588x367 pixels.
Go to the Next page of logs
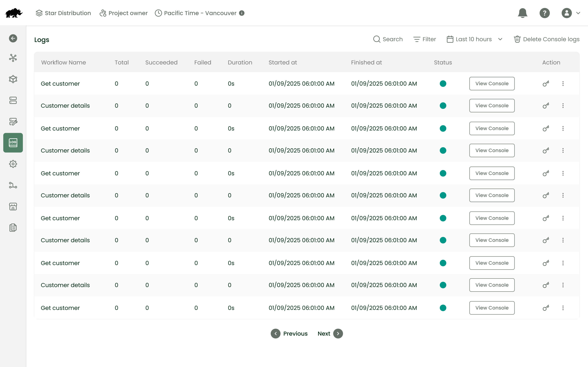coord(330,334)
